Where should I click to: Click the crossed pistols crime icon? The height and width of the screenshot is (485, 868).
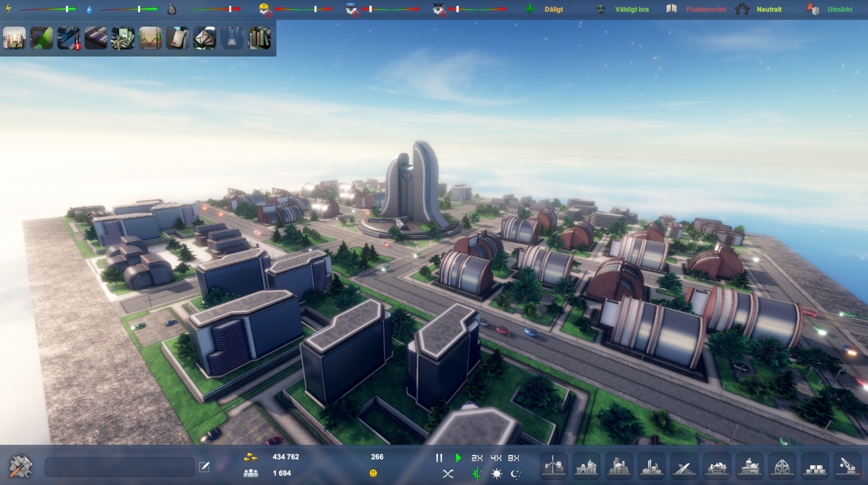point(742,9)
